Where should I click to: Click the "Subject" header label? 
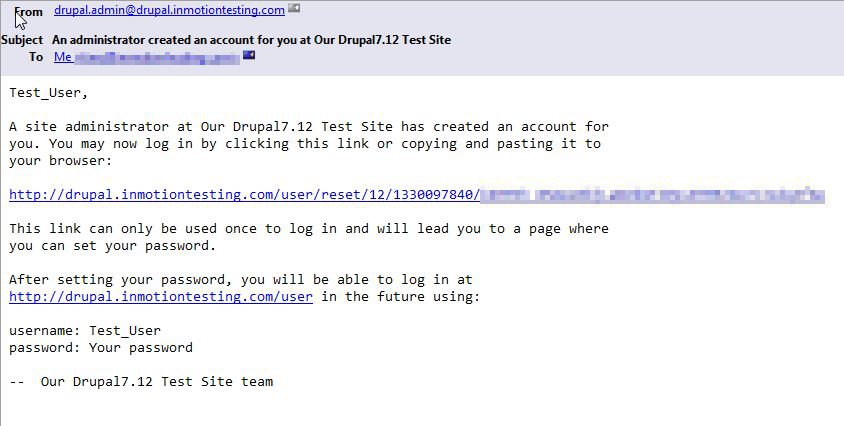(22, 40)
